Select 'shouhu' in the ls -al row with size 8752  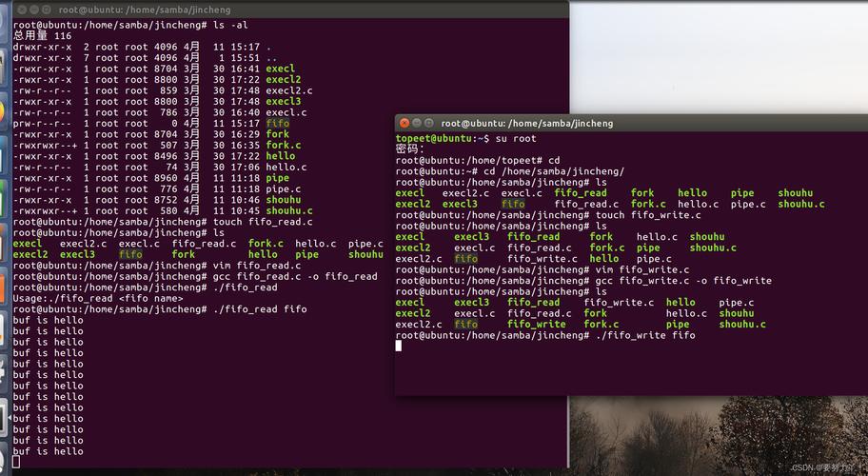tap(284, 200)
